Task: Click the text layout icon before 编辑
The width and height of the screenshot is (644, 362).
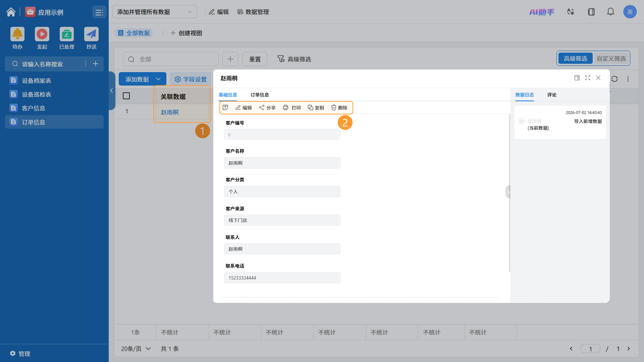Action: (225, 108)
